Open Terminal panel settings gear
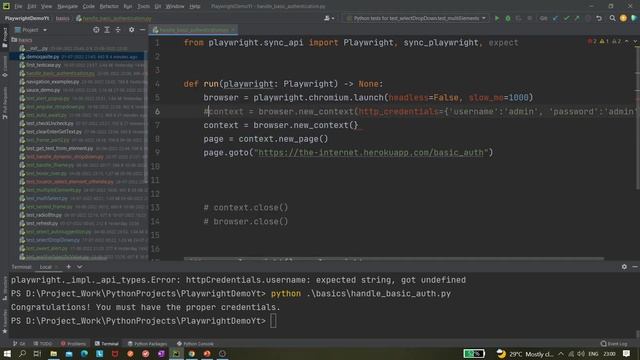This screenshot has width=640, height=360. coord(624,267)
